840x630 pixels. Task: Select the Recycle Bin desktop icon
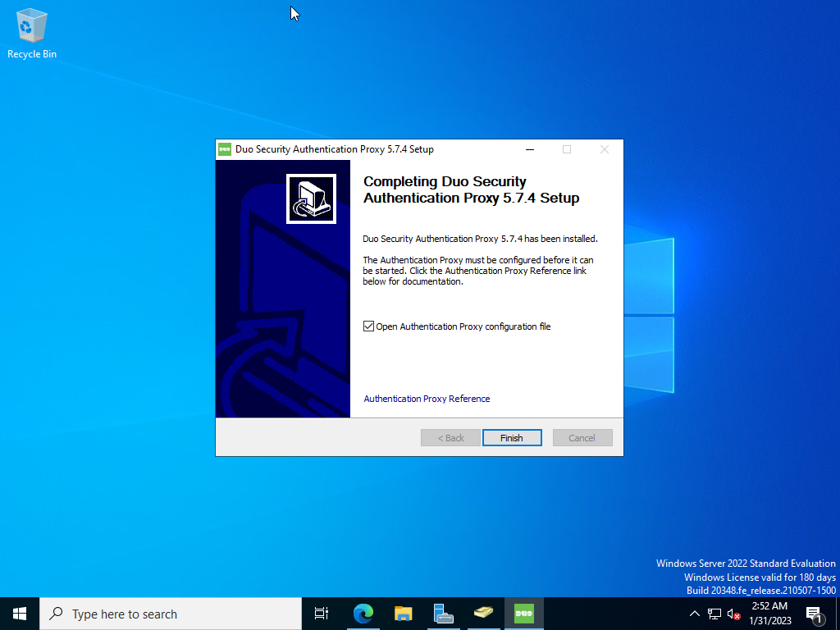[x=32, y=34]
